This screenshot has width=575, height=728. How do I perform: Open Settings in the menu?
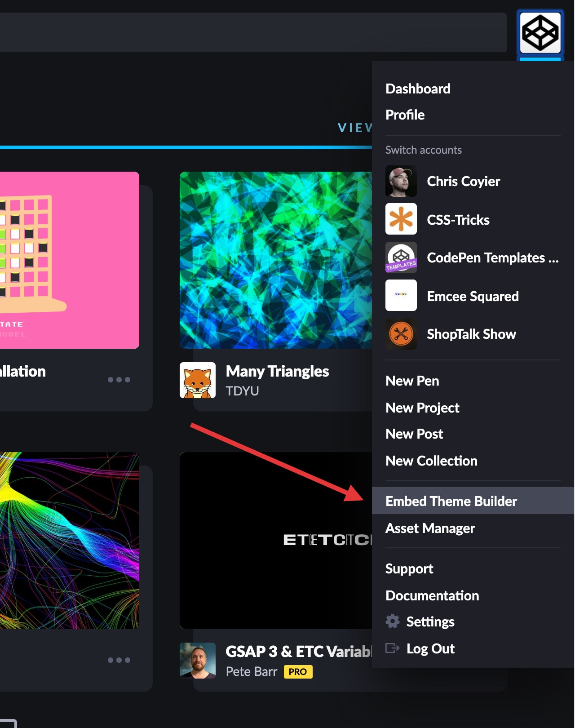(430, 621)
